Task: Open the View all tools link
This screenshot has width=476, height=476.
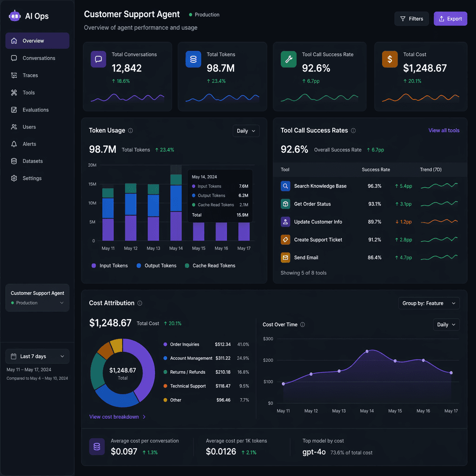Action: pyautogui.click(x=444, y=131)
